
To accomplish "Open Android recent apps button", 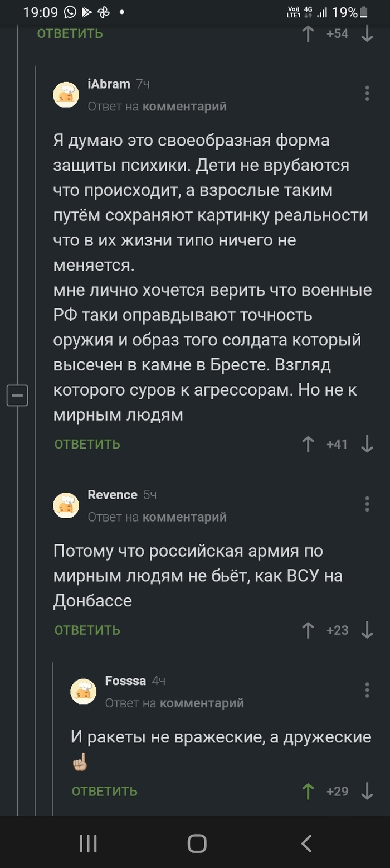I will (x=88, y=843).
